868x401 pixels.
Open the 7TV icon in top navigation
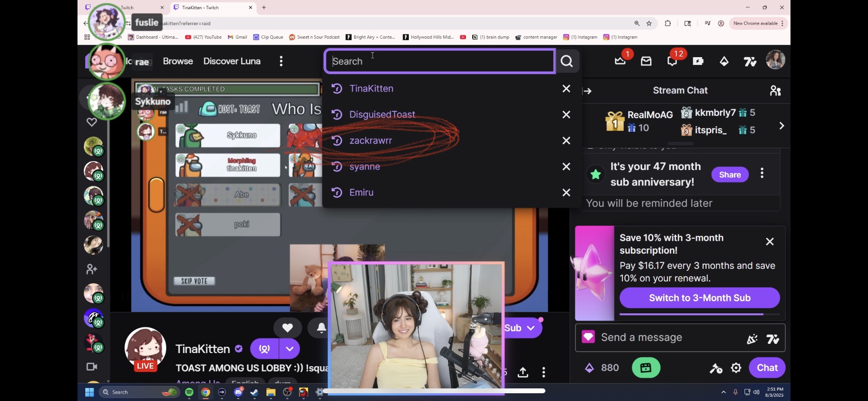point(750,61)
